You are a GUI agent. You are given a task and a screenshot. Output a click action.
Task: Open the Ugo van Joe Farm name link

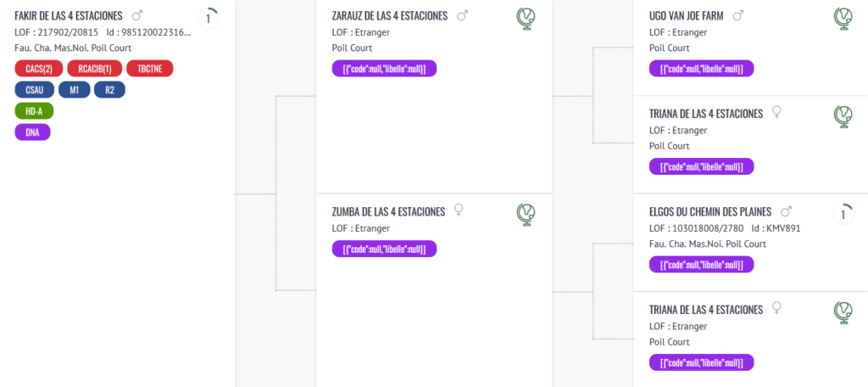[686, 16]
